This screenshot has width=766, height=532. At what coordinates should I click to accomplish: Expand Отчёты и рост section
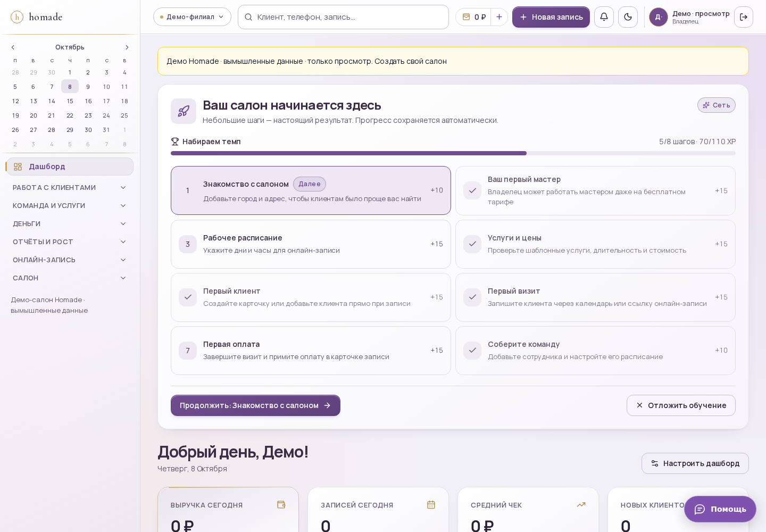[x=70, y=242]
